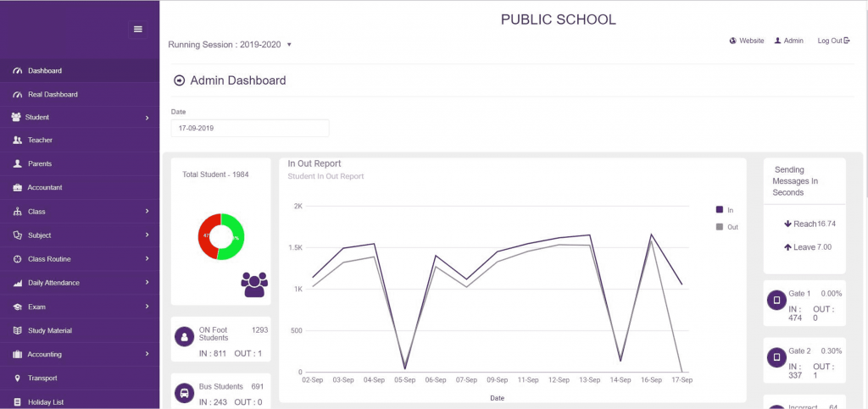Click the Real Dashboard gauge icon
This screenshot has width=868, height=409.
coord(17,95)
